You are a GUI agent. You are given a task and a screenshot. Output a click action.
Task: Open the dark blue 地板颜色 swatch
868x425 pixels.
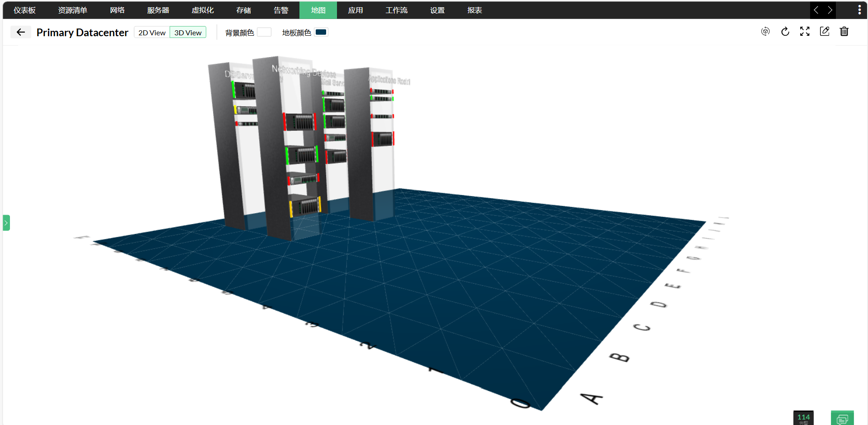pyautogui.click(x=321, y=32)
